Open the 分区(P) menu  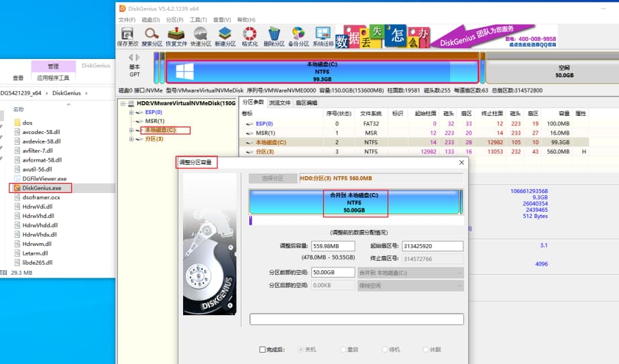(174, 19)
